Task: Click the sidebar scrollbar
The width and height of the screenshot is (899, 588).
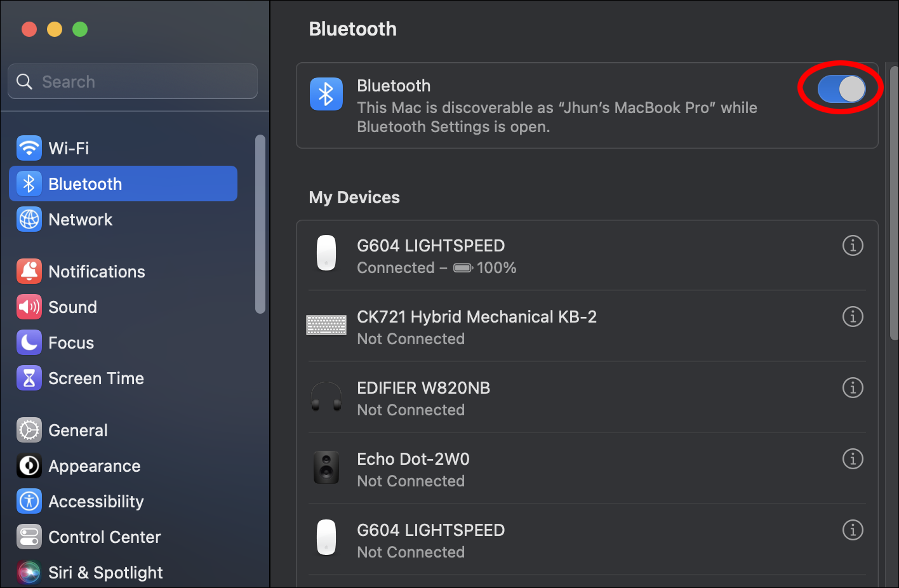Action: tap(260, 224)
